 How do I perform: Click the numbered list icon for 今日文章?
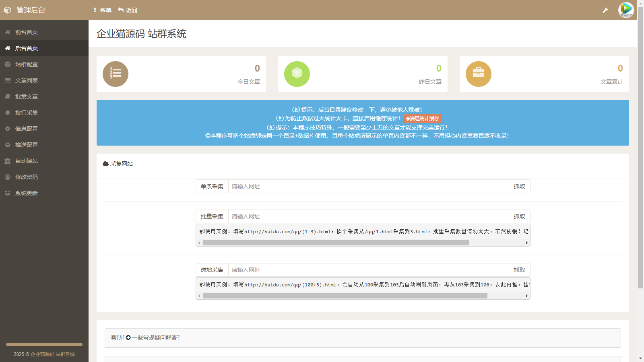pyautogui.click(x=116, y=74)
